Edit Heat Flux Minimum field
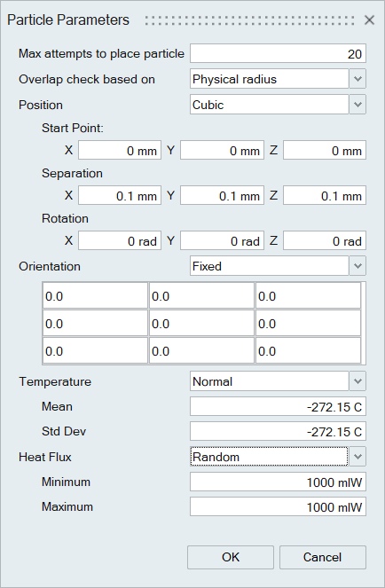Viewport: 385px width, 588px height. pyautogui.click(x=278, y=482)
